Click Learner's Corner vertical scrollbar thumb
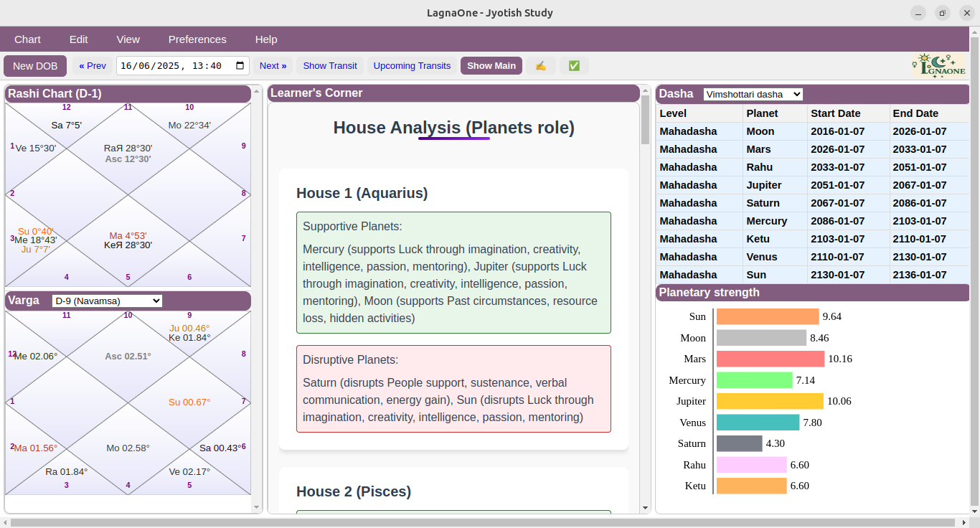This screenshot has height=528, width=980. [x=645, y=119]
